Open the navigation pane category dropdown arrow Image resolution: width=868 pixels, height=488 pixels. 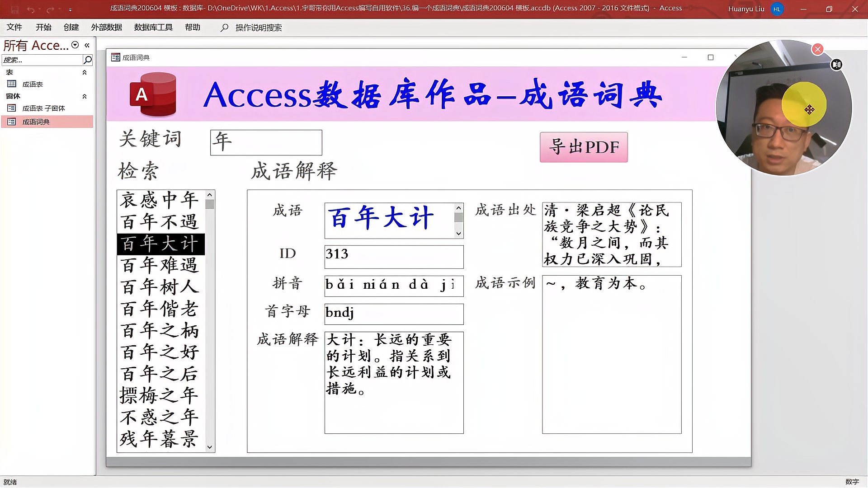pos(75,45)
